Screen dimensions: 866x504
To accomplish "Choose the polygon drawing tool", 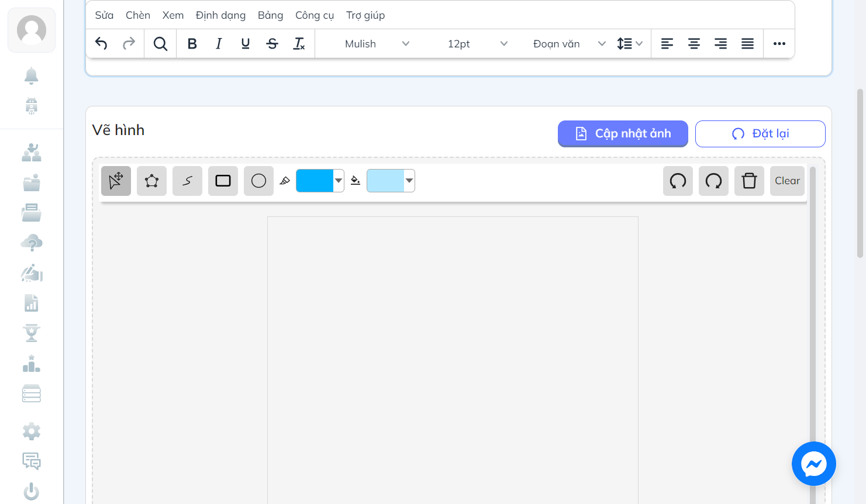I will click(x=151, y=181).
